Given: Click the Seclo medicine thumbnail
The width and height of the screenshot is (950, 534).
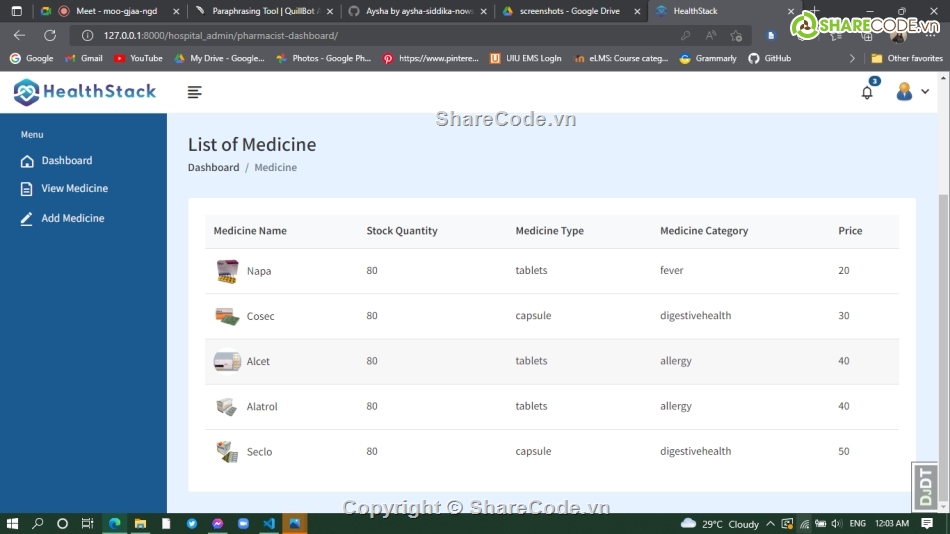Looking at the screenshot, I should pyautogui.click(x=227, y=452).
